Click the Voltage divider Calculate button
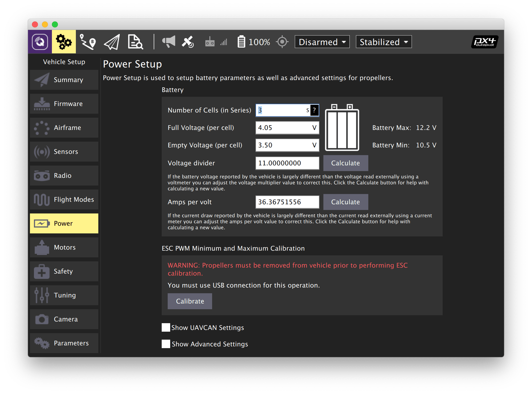This screenshot has height=394, width=532. [x=345, y=163]
